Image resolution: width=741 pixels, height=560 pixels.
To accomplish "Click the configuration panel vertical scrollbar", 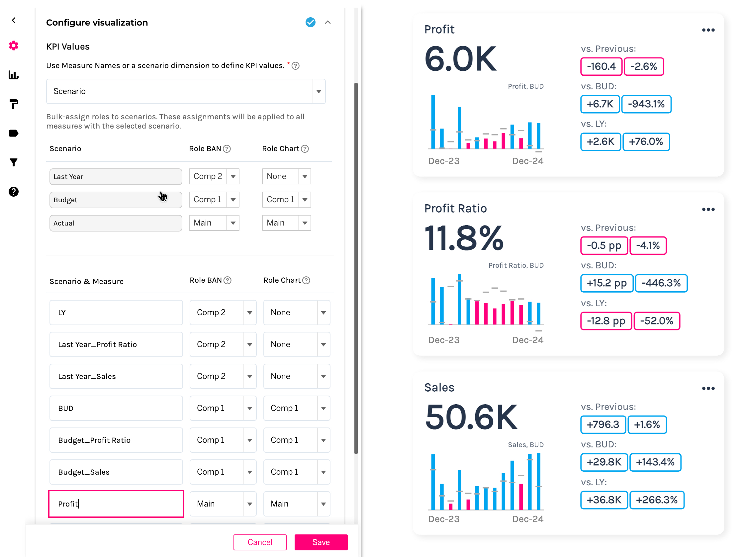I will (x=356, y=268).
